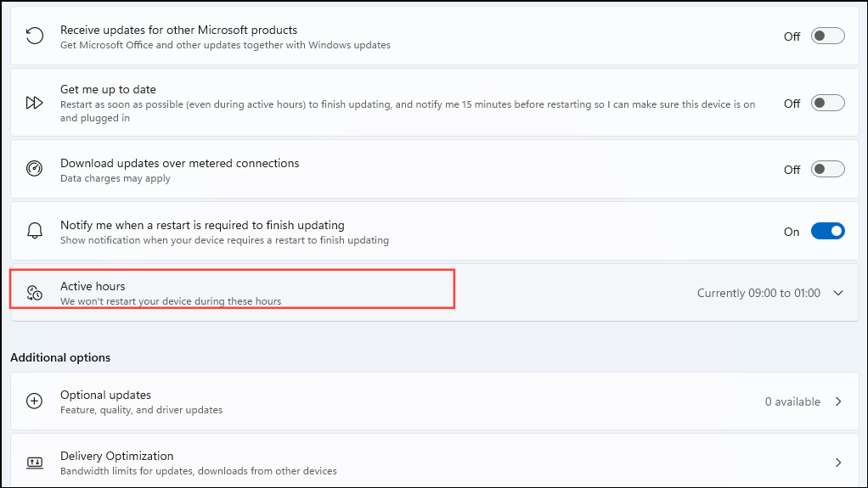Click the plus circle icon for Optional updates
This screenshot has width=868, height=488.
35,401
